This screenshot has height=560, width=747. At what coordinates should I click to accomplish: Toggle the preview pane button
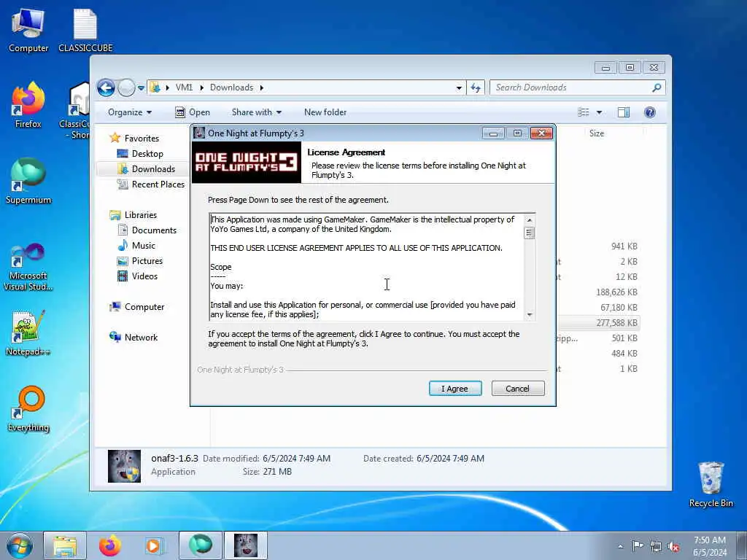tap(624, 112)
